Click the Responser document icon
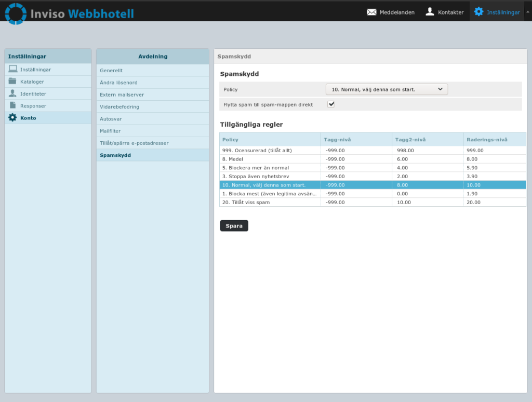 pos(12,105)
